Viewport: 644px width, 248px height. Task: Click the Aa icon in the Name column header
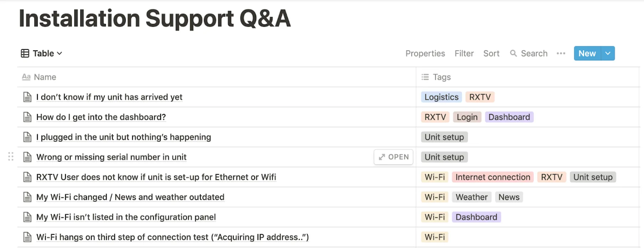(26, 77)
